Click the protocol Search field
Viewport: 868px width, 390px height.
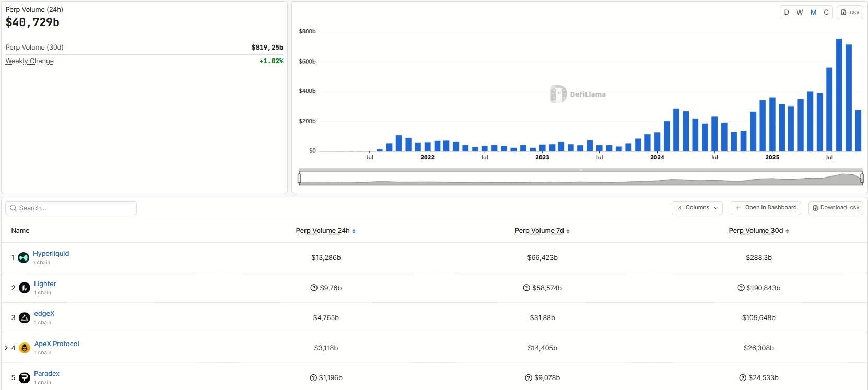(71, 208)
